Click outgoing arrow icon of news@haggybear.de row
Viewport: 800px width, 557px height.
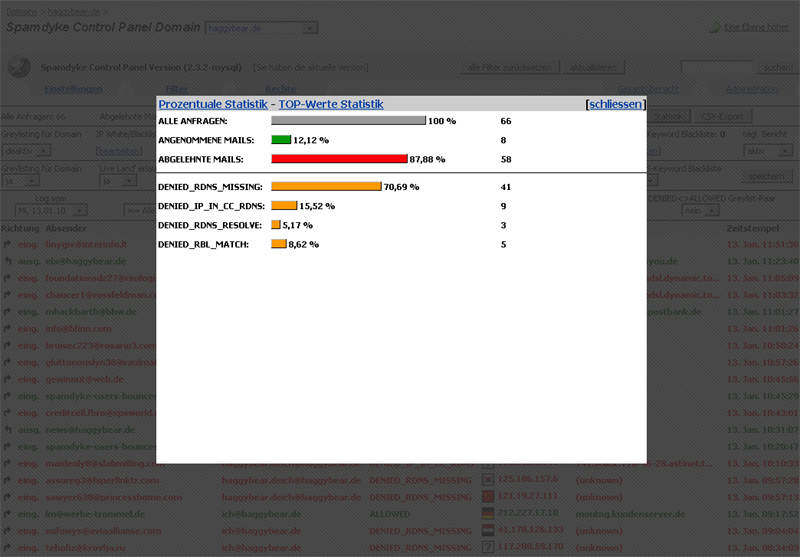coord(7,429)
